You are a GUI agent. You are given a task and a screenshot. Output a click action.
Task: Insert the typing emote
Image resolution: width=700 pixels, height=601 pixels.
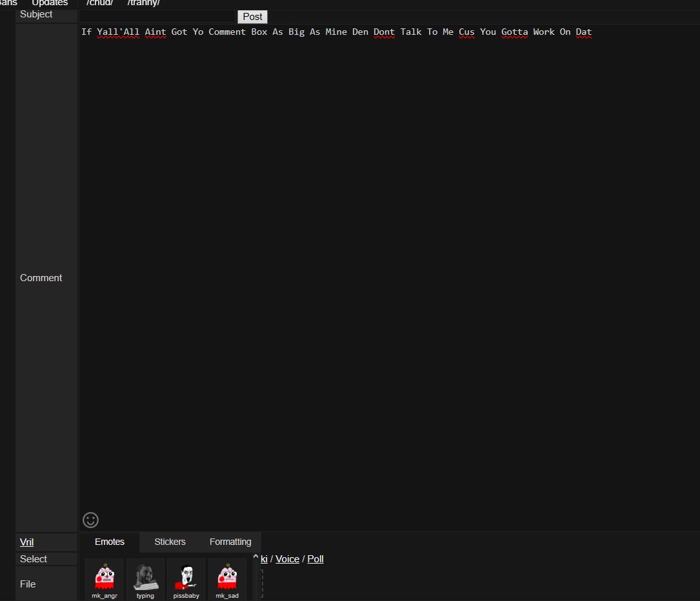tap(145, 578)
